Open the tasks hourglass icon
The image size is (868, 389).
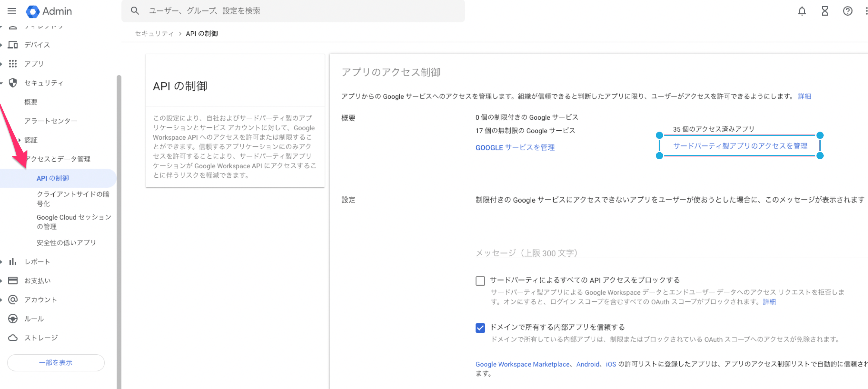[x=825, y=11]
